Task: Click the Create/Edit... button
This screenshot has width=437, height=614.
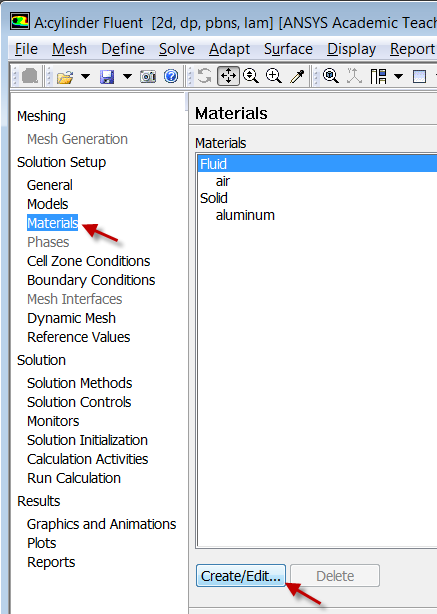Action: click(x=241, y=576)
